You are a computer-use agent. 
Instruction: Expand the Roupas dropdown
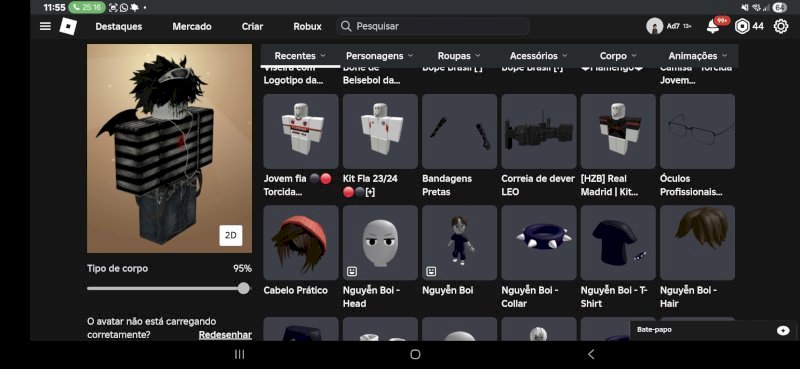(459, 56)
